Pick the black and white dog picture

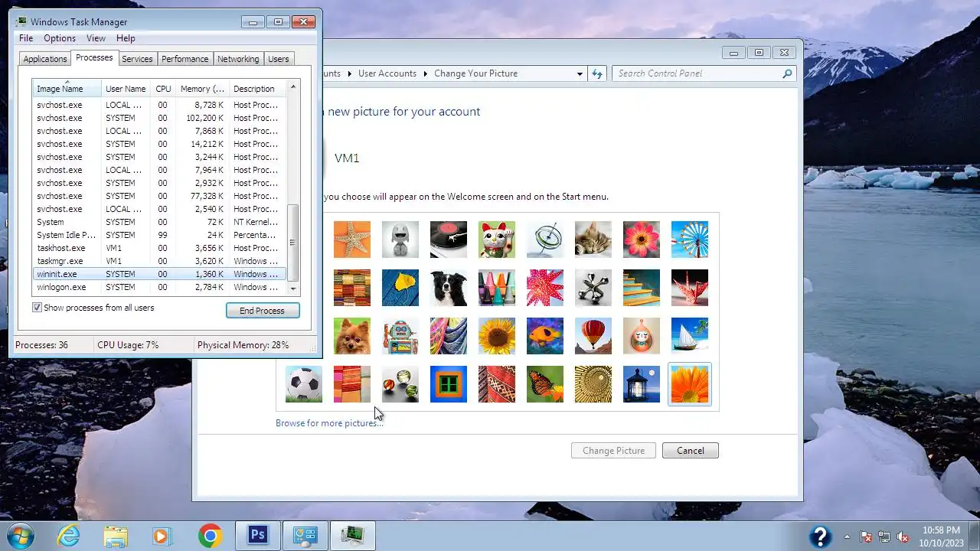pyautogui.click(x=449, y=288)
